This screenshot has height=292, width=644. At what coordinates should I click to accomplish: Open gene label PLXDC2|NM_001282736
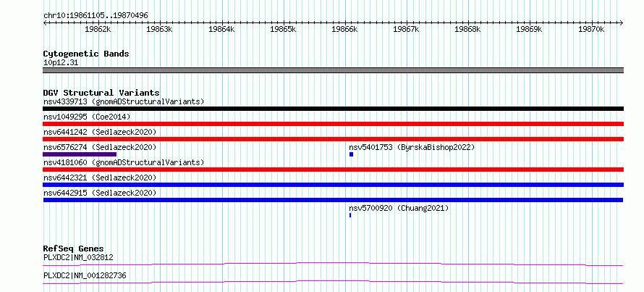(85, 276)
